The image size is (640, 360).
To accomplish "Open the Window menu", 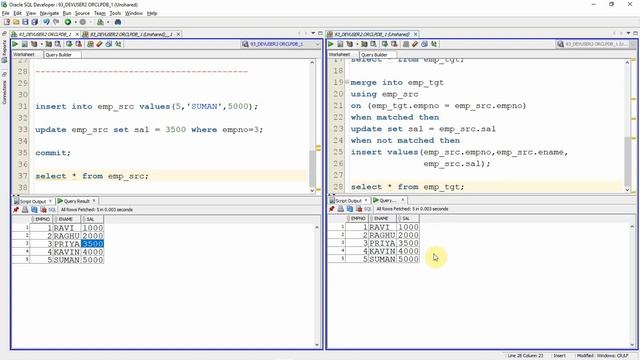I will point(133,13).
